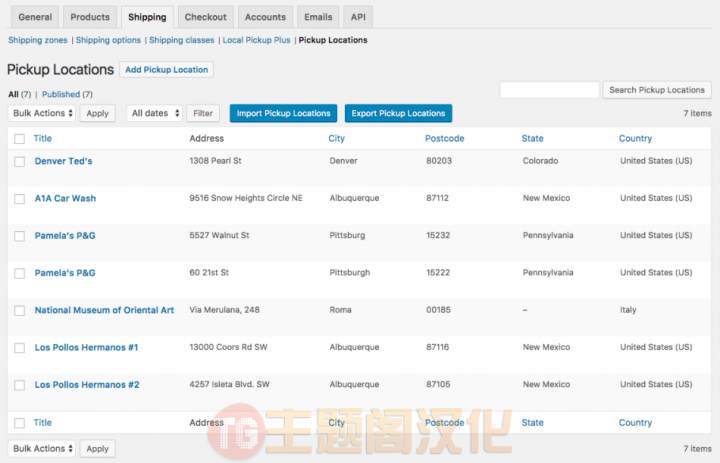Image resolution: width=720 pixels, height=463 pixels.
Task: Open the Checkout settings tab
Action: point(206,17)
